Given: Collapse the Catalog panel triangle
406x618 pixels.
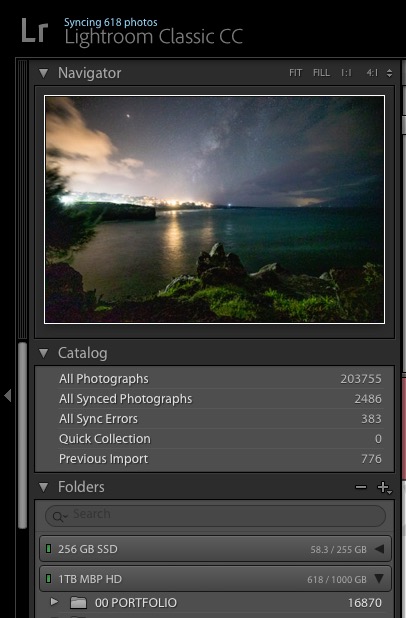Looking at the screenshot, I should click(x=43, y=353).
